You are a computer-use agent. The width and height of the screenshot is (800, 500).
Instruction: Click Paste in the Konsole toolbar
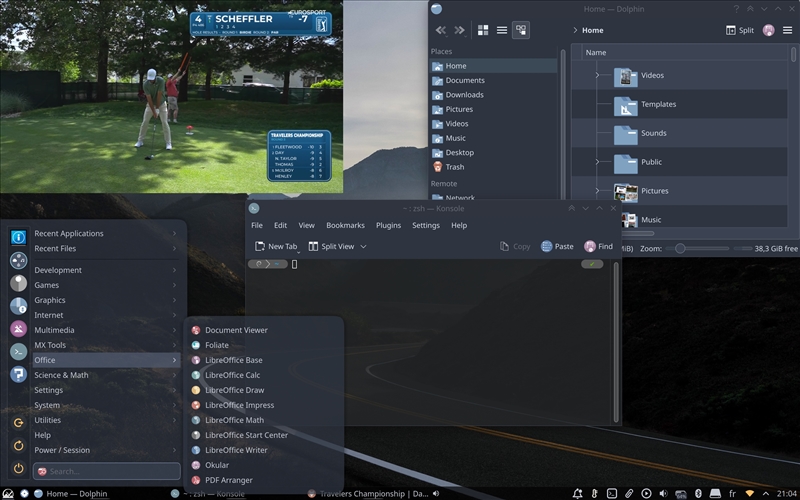557,246
